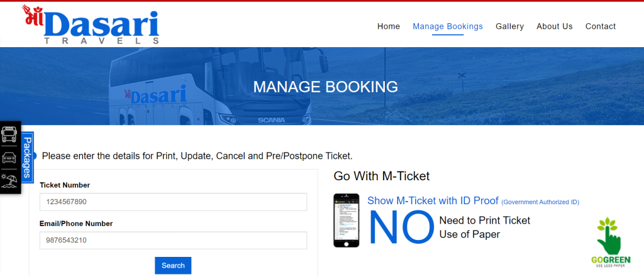Click the Go With M-Ticket heading

click(382, 176)
